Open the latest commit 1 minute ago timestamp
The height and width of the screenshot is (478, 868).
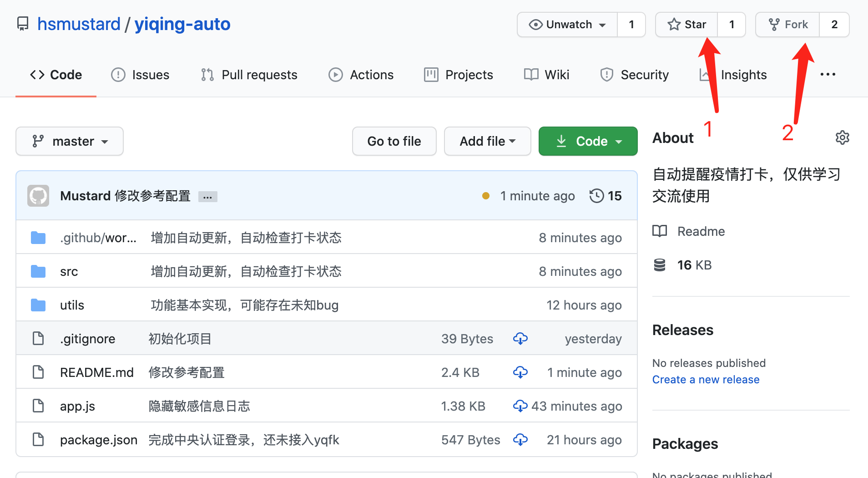(x=538, y=196)
